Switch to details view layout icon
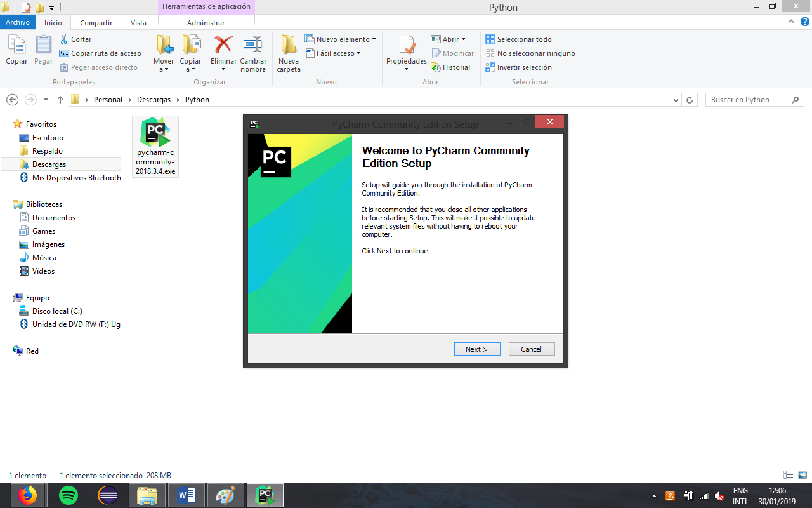Image resolution: width=812 pixels, height=508 pixels. [x=789, y=475]
